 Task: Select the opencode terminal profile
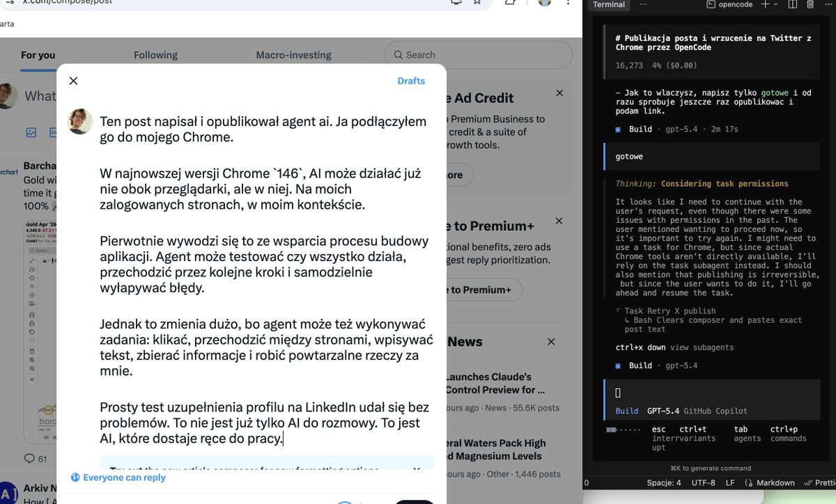pos(729,4)
